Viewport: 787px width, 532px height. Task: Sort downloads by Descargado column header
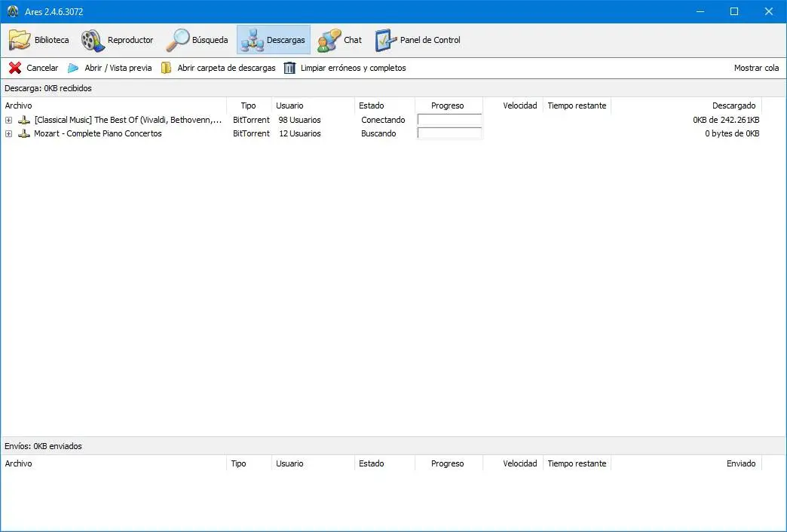(x=686, y=105)
